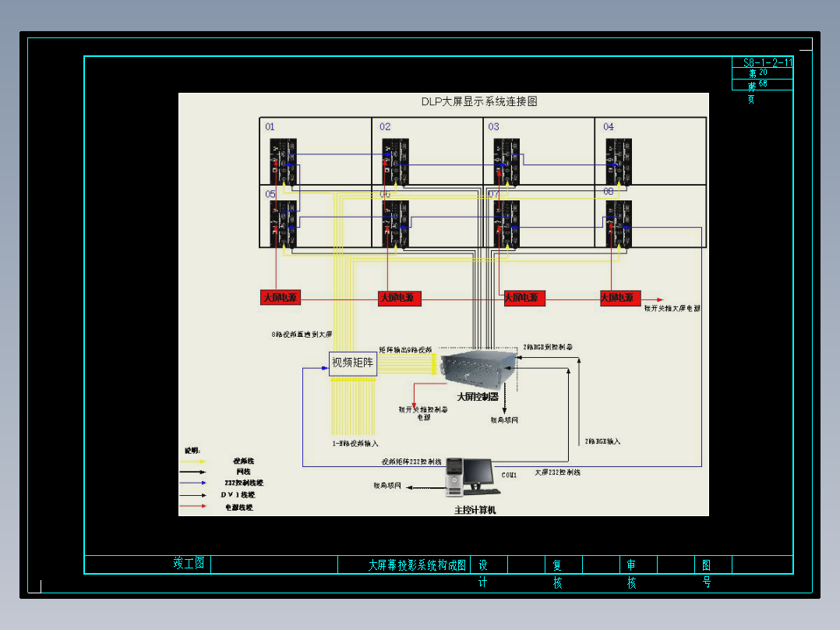Image resolution: width=840 pixels, height=630 pixels.
Task: Click the 232控制线缆 legend text
Action: pos(244,483)
